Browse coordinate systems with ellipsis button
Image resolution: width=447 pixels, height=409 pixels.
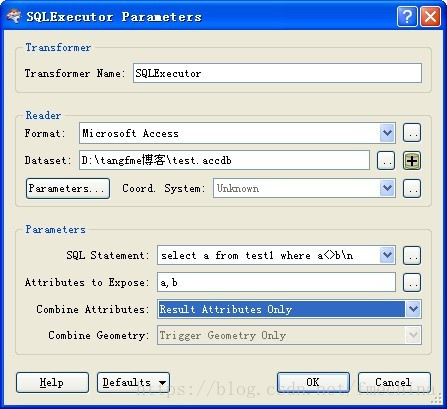(x=412, y=188)
